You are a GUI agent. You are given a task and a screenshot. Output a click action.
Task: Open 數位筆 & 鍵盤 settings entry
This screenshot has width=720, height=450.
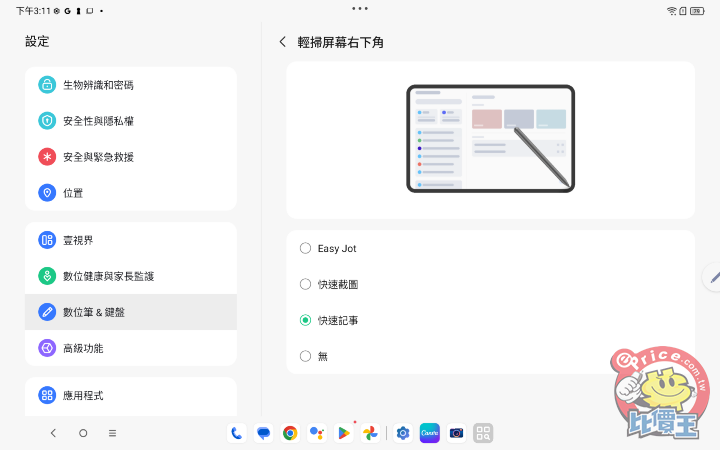(x=131, y=312)
